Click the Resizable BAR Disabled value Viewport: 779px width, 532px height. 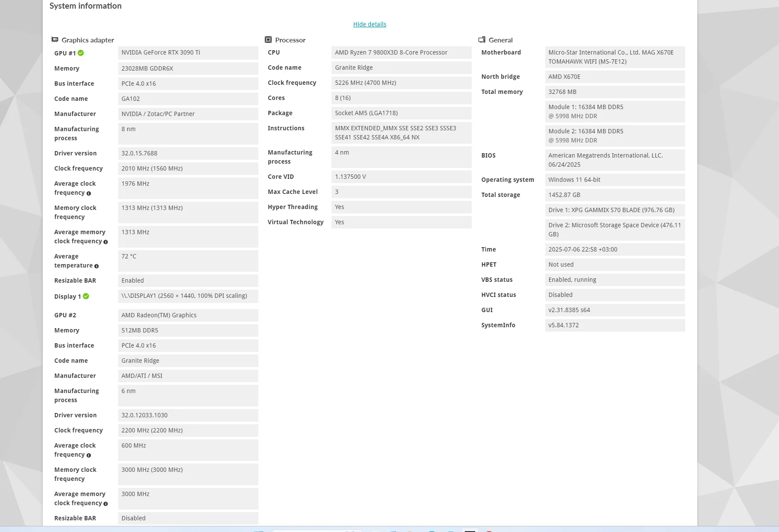188,518
